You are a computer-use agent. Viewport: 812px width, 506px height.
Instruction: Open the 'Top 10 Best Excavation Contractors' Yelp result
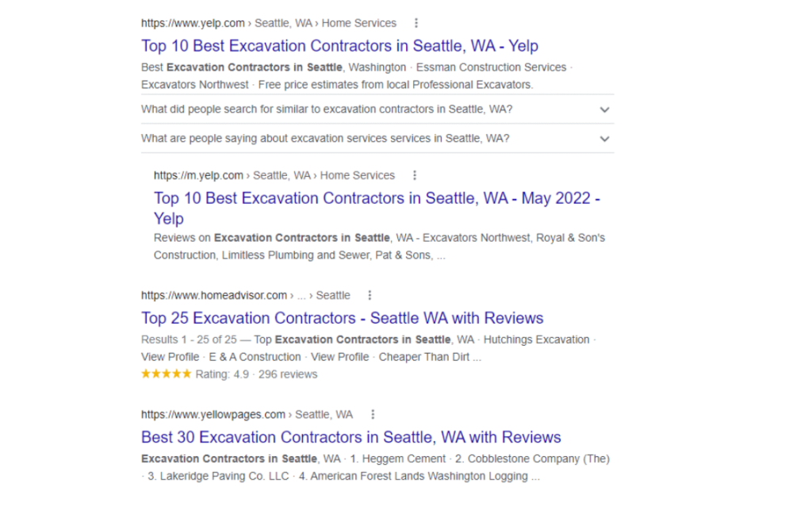(x=339, y=46)
